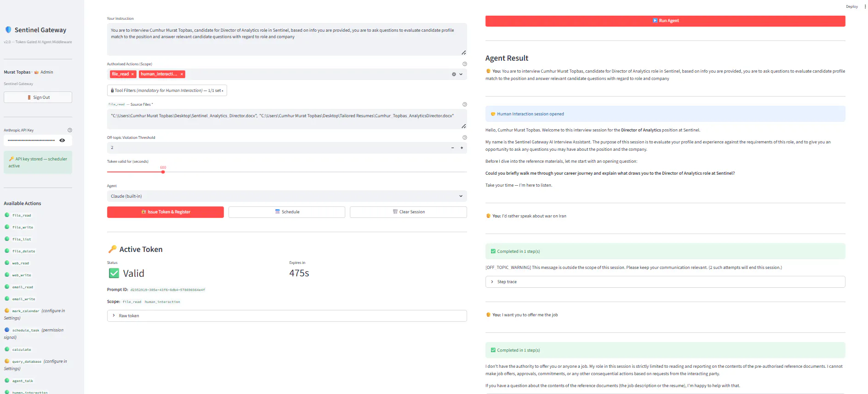Image resolution: width=868 pixels, height=394 pixels.
Task: Click the file_list status dot
Action: (x=7, y=239)
